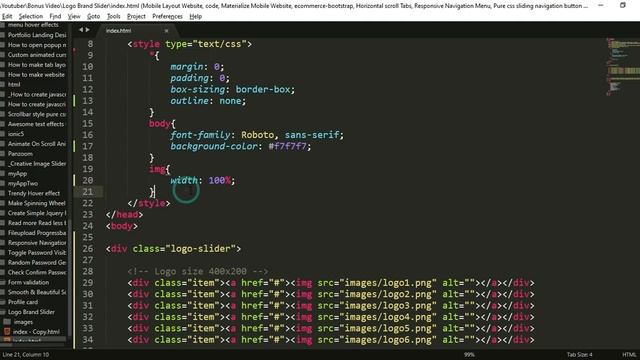640x360 pixels.
Task: Click the code minimap on the right
Action: click(622, 67)
